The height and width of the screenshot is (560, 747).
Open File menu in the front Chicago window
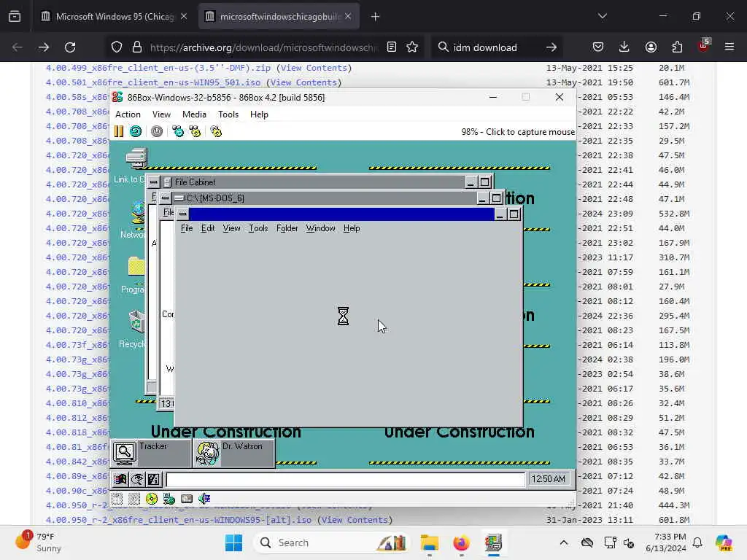click(x=187, y=228)
